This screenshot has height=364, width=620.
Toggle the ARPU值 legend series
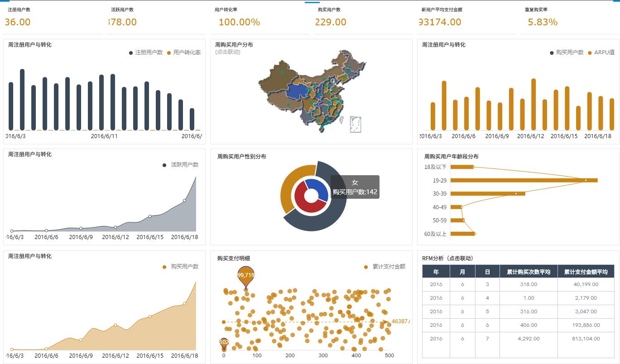coord(601,53)
